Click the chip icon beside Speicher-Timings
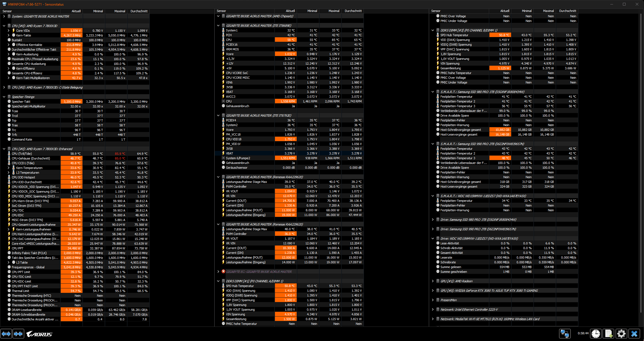 (9, 97)
